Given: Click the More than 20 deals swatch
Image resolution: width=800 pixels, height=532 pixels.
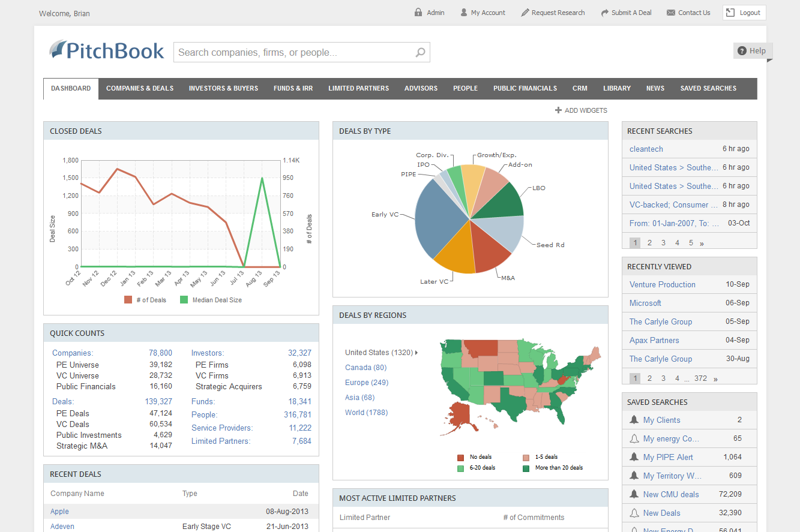Looking at the screenshot, I should coord(526,468).
